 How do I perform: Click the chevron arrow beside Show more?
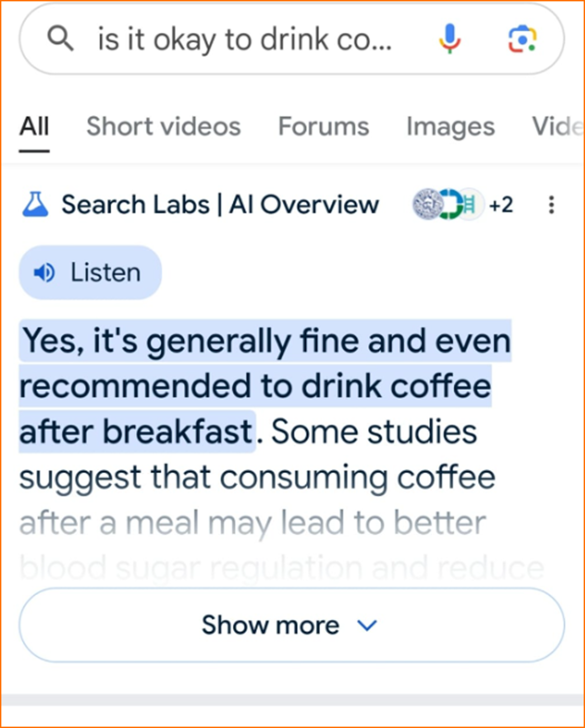click(367, 626)
